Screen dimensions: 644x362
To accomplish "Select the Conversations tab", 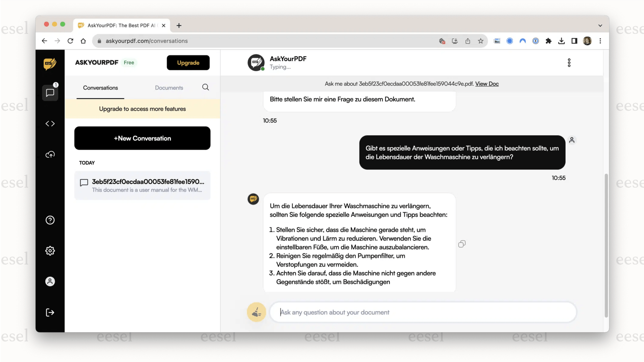I will point(100,88).
